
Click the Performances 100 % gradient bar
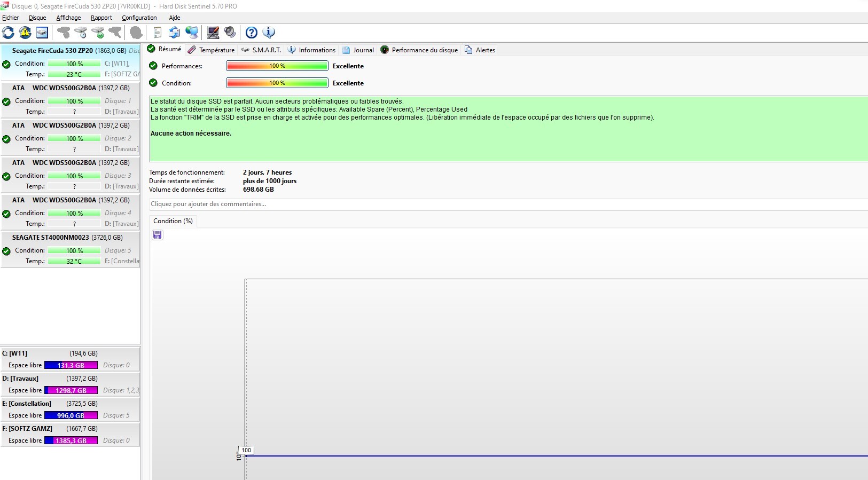[x=277, y=66]
